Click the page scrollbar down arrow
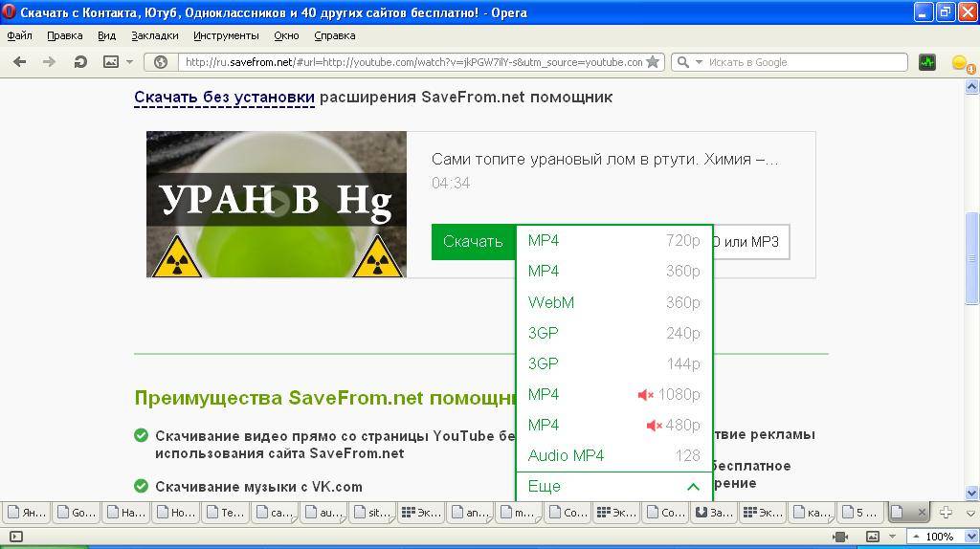This screenshot has width=980, height=549. pyautogui.click(x=972, y=493)
